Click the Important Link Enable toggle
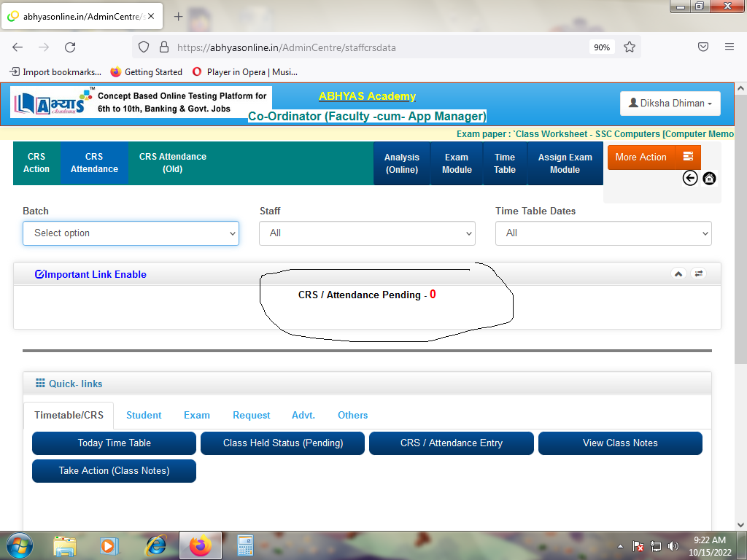The width and height of the screenshot is (747, 560). (x=90, y=274)
